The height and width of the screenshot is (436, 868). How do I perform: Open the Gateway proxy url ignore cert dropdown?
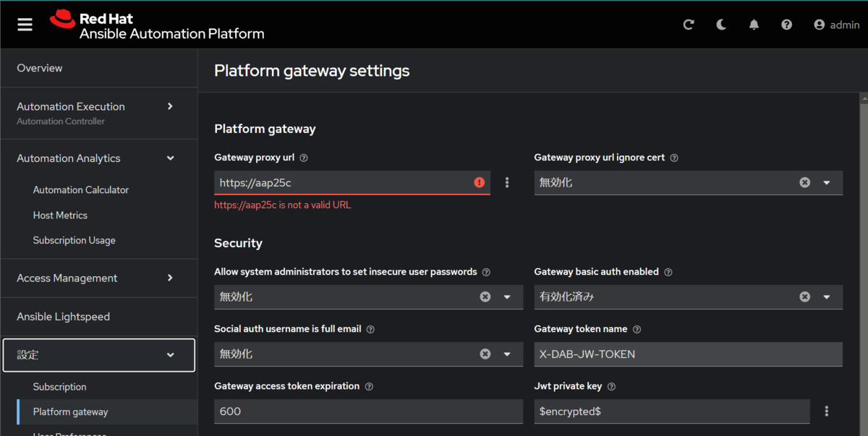[x=827, y=183]
